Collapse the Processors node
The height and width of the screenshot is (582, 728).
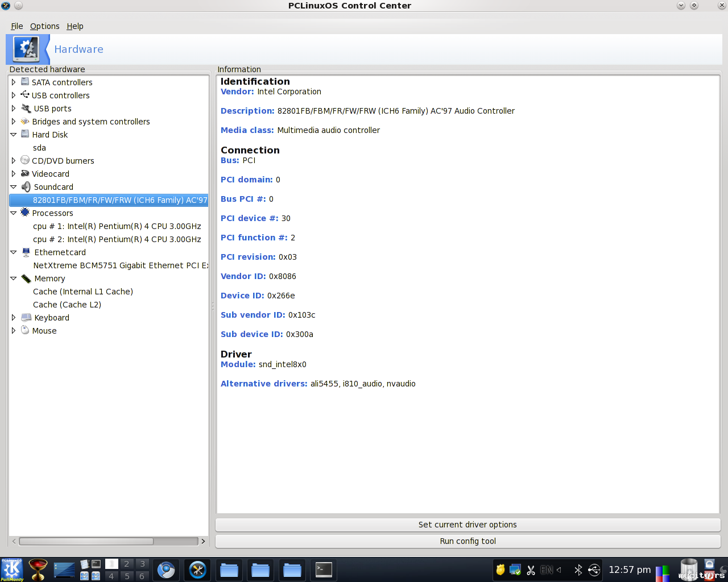(x=14, y=213)
